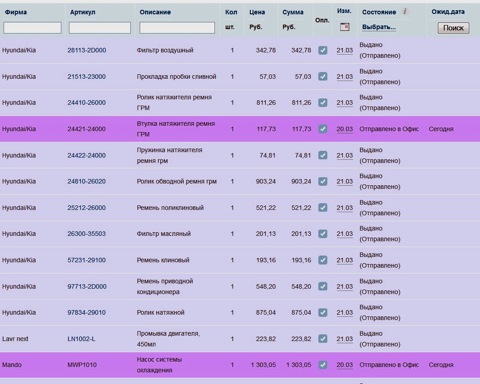Toggle paid checkbox for LN1002-L row
This screenshot has height=384, width=480.
click(322, 339)
